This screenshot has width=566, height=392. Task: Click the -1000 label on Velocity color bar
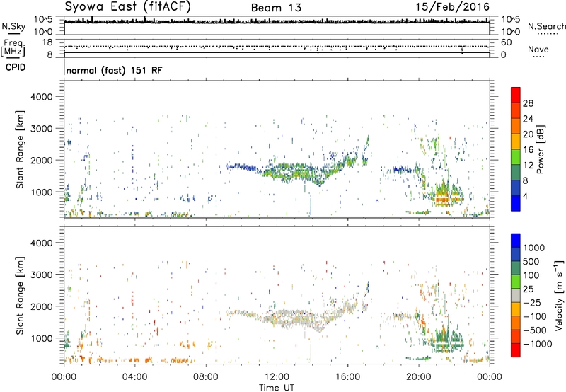tap(538, 344)
